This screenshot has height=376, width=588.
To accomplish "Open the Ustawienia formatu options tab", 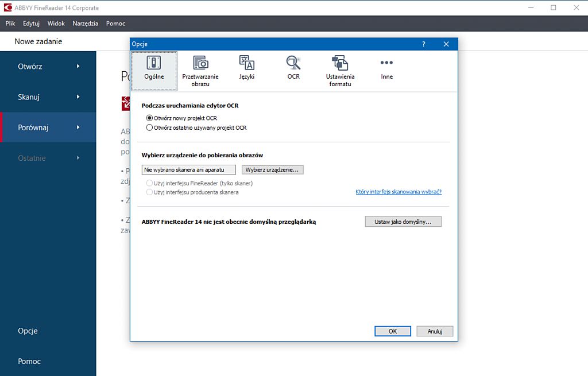I will click(x=340, y=71).
